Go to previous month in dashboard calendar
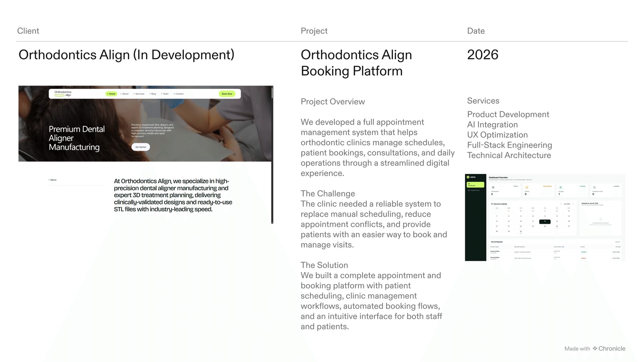The height and width of the screenshot is (362, 644). [561, 204]
